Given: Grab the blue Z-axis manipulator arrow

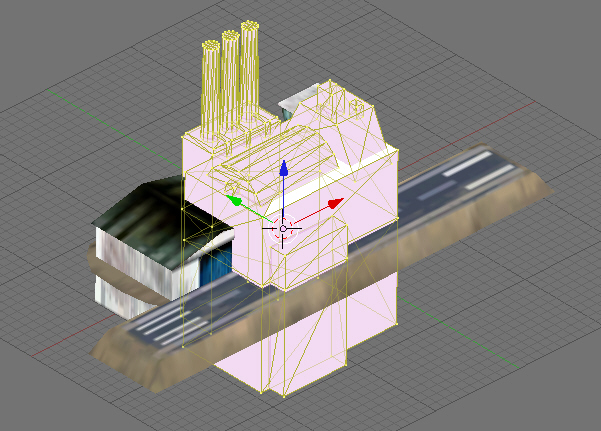Looking at the screenshot, I should tap(284, 168).
